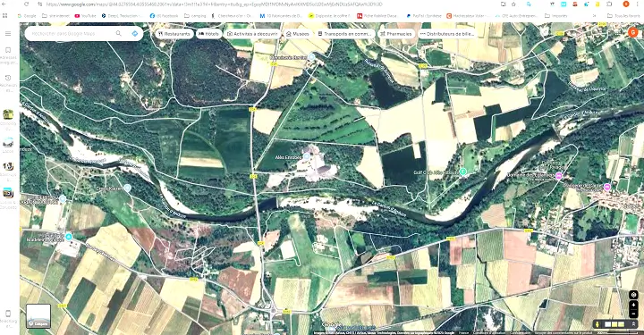Open the 'CFE Auto-Entrepreneur' bookmark
This screenshot has width=644, height=335.
(x=516, y=15)
